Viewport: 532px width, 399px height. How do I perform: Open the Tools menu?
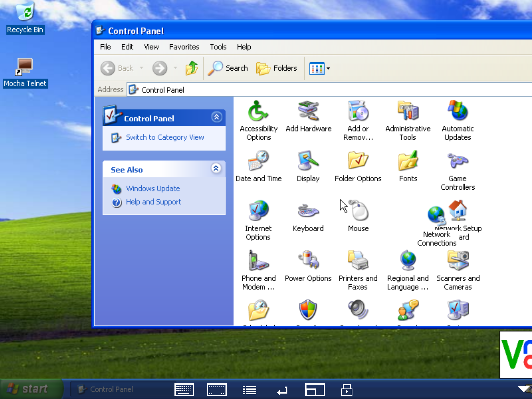coord(218,47)
